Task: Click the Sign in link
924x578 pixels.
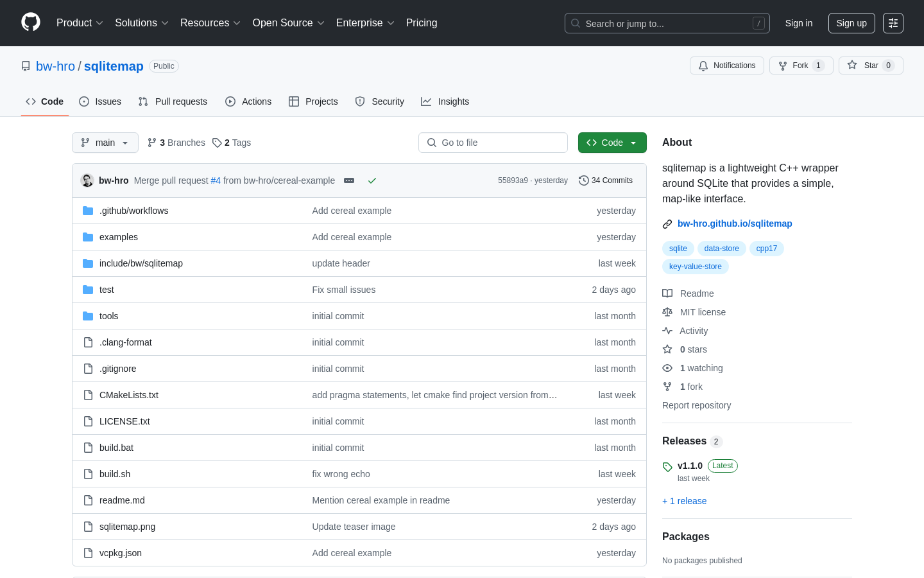Action: pos(799,23)
